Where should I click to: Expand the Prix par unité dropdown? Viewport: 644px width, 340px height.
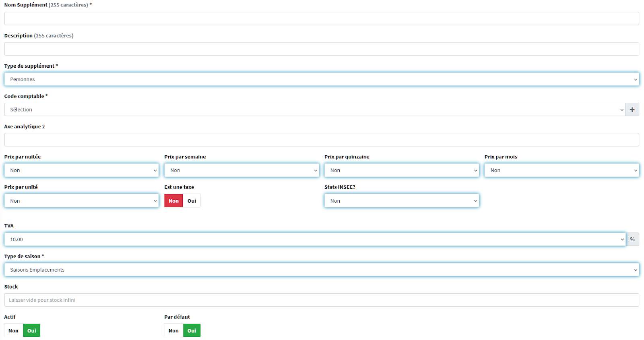pyautogui.click(x=81, y=201)
